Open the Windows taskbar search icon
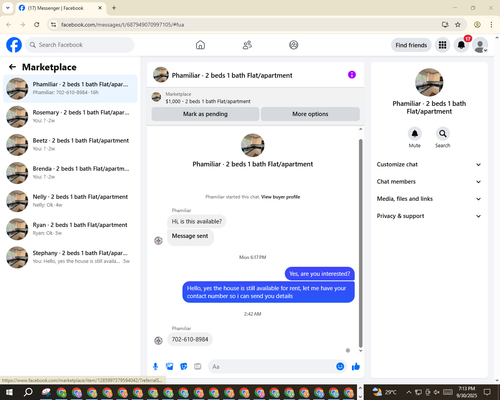Screen dimensions: 500x400 click(28, 392)
